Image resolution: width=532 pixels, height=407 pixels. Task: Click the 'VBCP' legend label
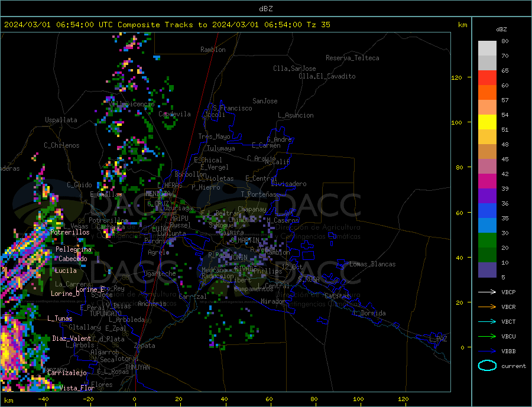pyautogui.click(x=508, y=292)
